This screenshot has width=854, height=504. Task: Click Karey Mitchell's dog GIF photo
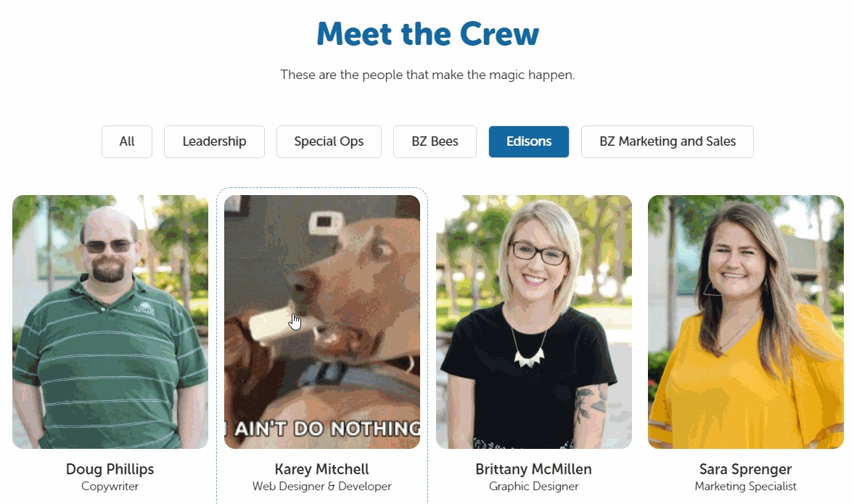pos(322,322)
